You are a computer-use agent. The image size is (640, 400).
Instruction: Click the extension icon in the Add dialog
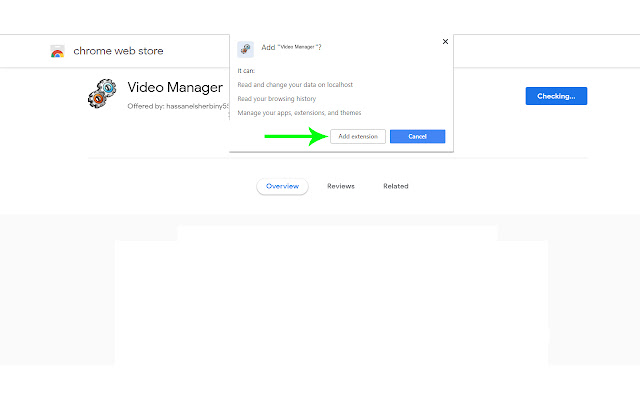tap(245, 49)
